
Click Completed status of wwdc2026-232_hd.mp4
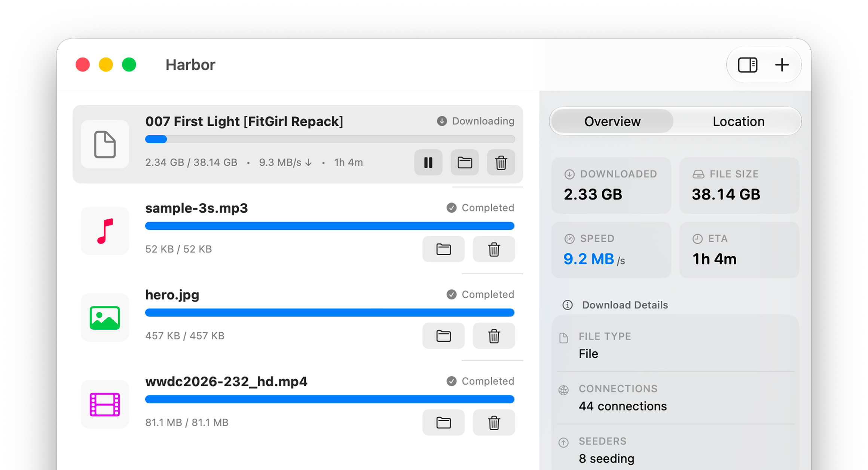coord(480,381)
